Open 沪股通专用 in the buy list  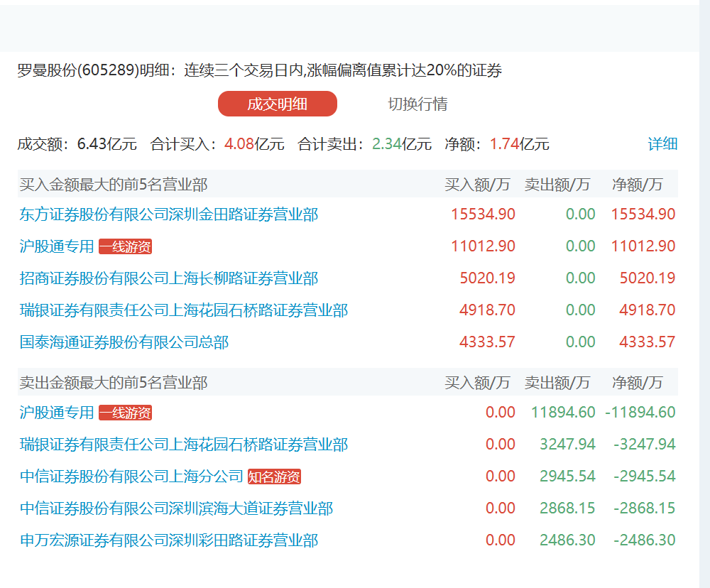(x=57, y=246)
